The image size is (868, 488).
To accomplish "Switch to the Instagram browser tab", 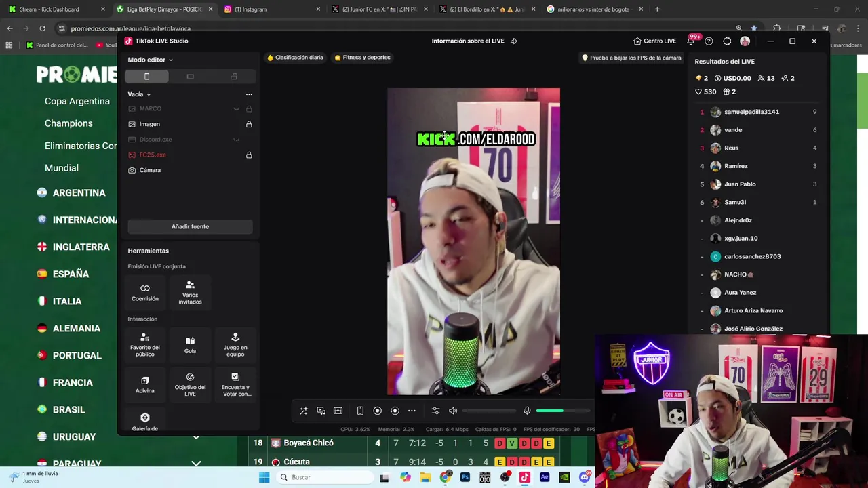I will point(273,9).
